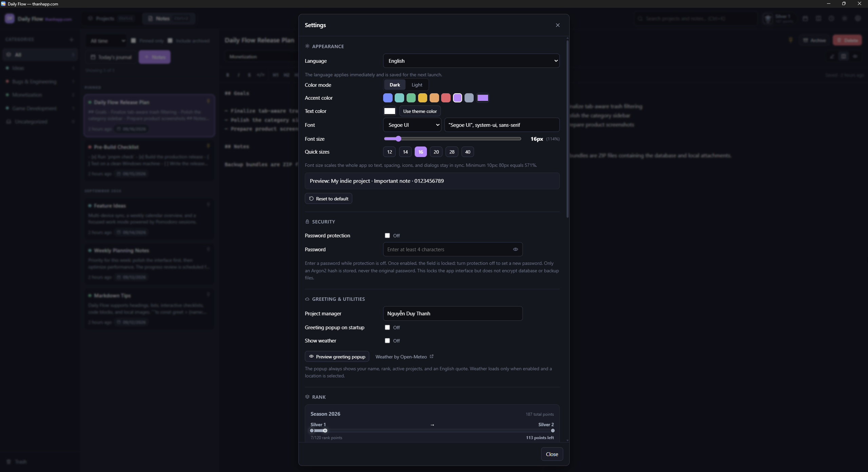
Task: Set quick size to 28
Action: 452,152
